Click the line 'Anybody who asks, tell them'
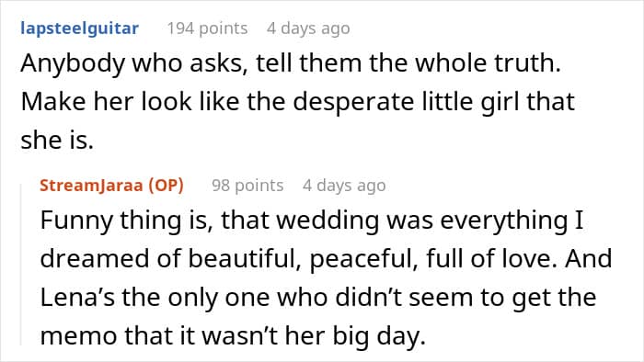 291,63
